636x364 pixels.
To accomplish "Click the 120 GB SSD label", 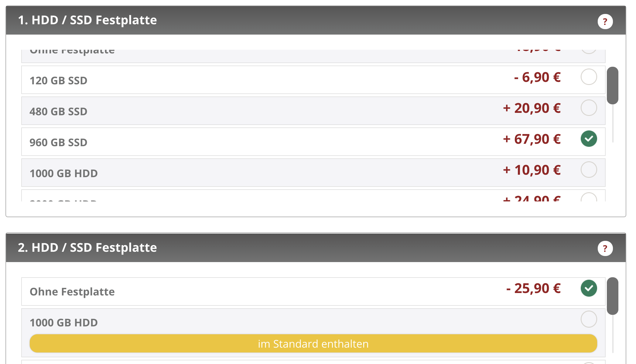I will (x=58, y=81).
